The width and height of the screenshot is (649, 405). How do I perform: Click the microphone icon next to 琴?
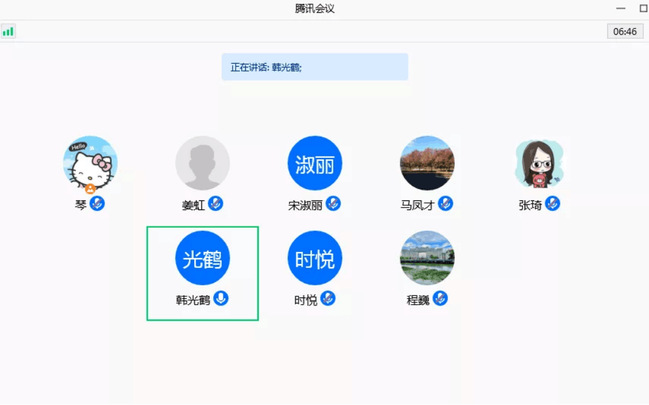click(x=98, y=204)
